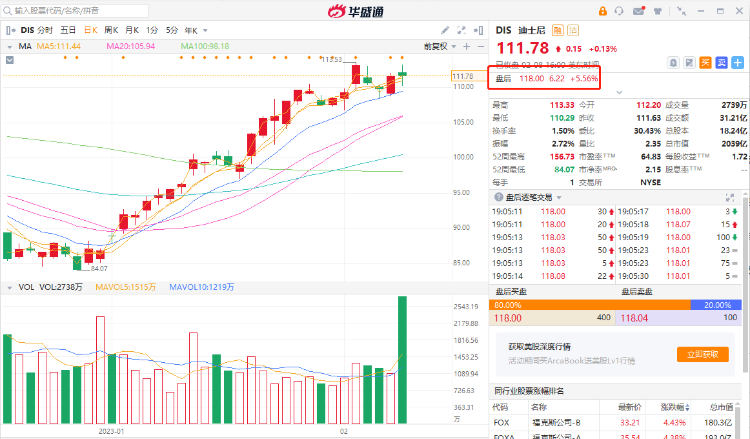Viewport: 750px width, 439px height.
Task: Collapse the right quote panel icon
Action: 478,30
